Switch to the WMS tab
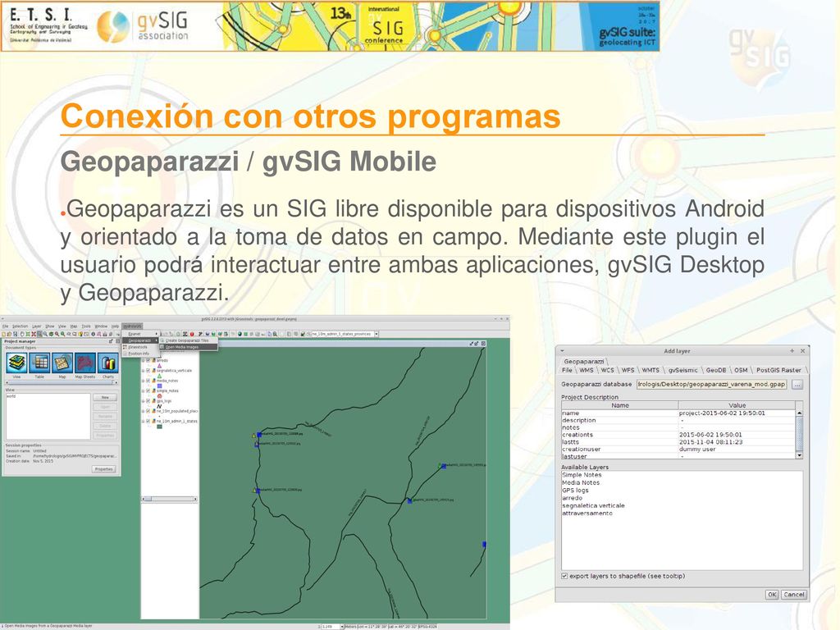 pyautogui.click(x=586, y=370)
